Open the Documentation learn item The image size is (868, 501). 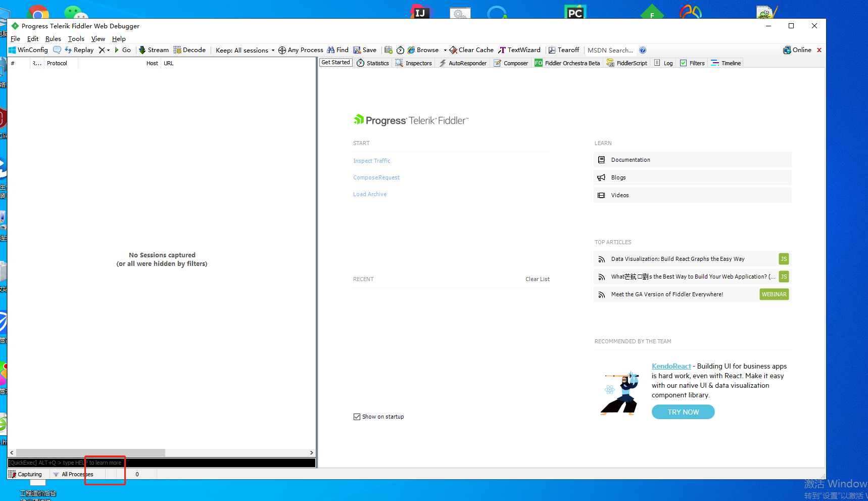(692, 160)
